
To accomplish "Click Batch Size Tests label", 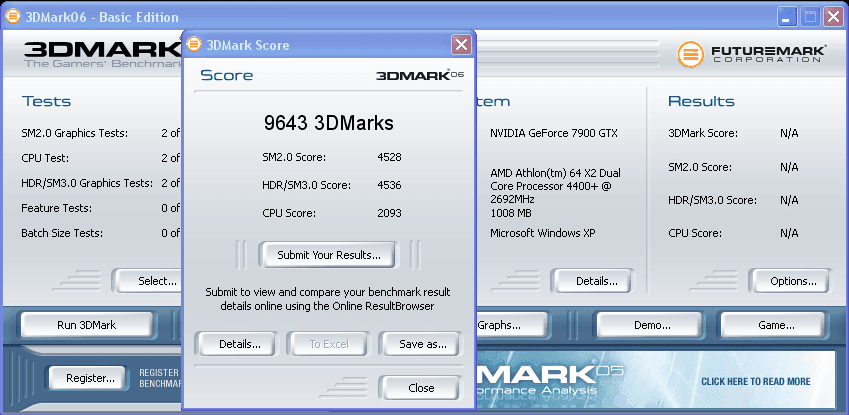I will tap(62, 234).
